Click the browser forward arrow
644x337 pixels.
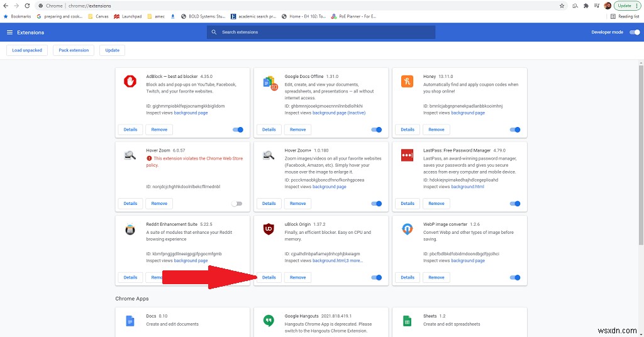tap(16, 6)
